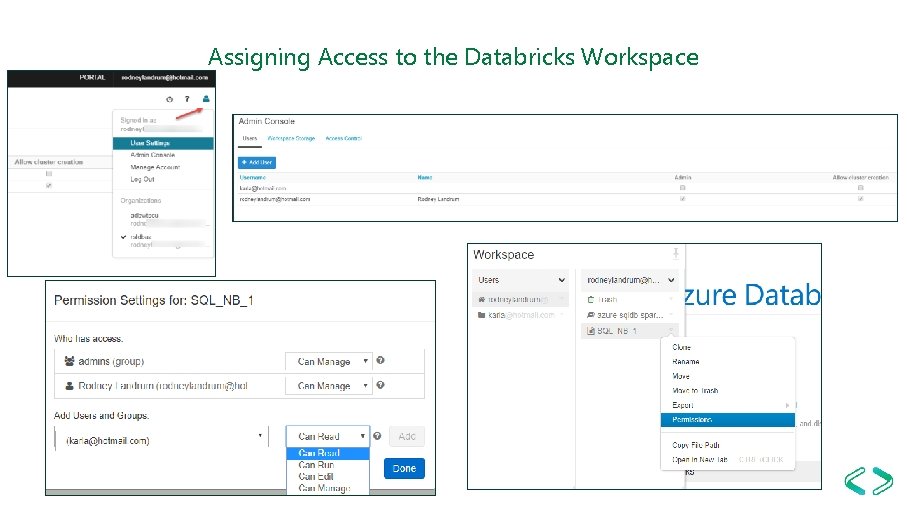Viewport: 907px width, 510px height.
Task: Open the Can Read permission dropdown
Action: click(x=327, y=437)
